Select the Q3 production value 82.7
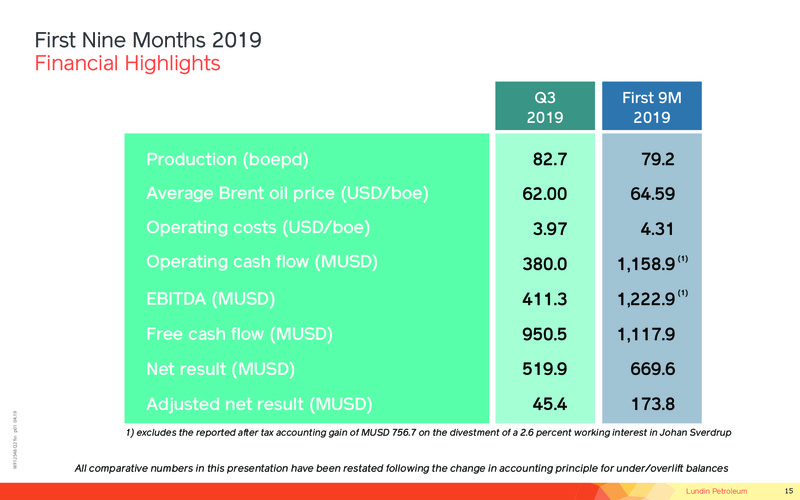The image size is (800, 500). (550, 160)
